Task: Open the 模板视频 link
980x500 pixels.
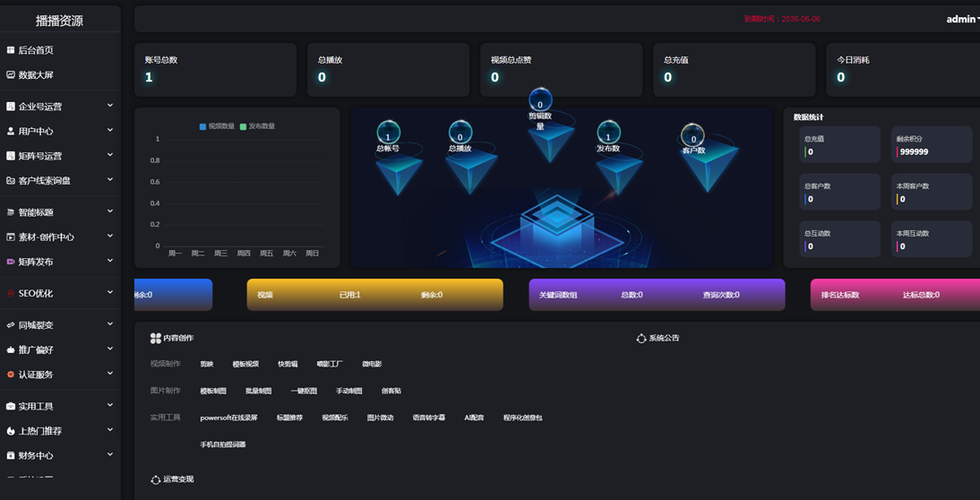Action: pos(245,364)
